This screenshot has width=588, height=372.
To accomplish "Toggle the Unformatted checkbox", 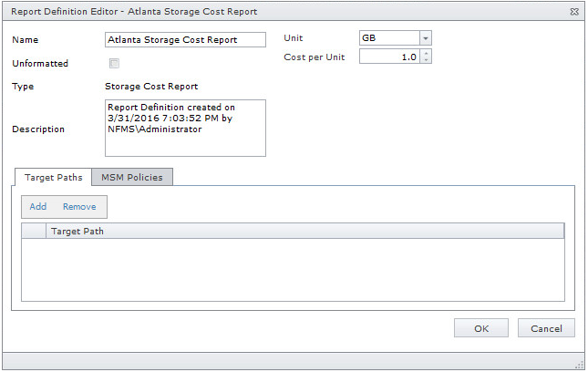I will [x=114, y=64].
